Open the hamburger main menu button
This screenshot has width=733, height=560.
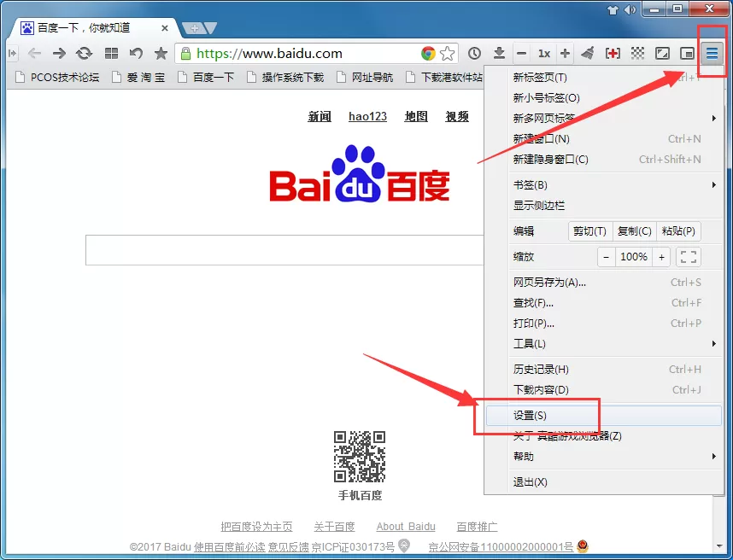click(x=712, y=54)
